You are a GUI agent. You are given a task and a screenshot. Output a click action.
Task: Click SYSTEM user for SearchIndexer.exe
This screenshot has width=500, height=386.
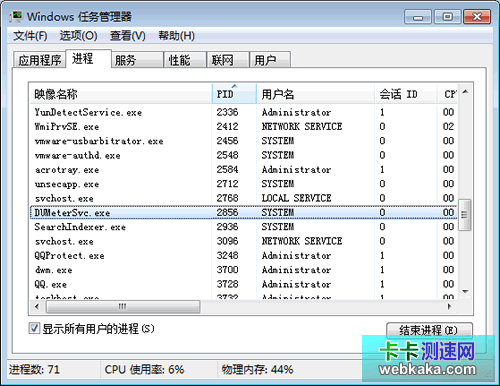[278, 227]
